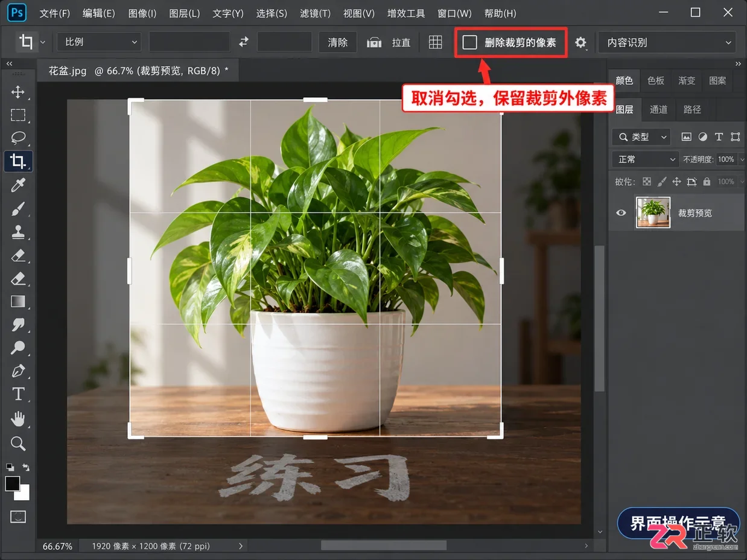Hide the 裁剪预览 layer eye icon
The width and height of the screenshot is (747, 560).
pos(621,212)
